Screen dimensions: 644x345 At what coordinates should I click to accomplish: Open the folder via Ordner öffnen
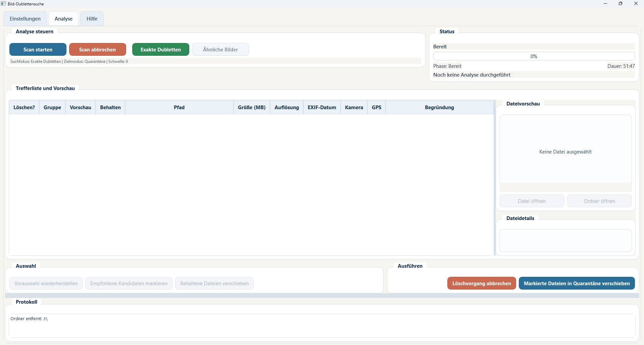(599, 201)
